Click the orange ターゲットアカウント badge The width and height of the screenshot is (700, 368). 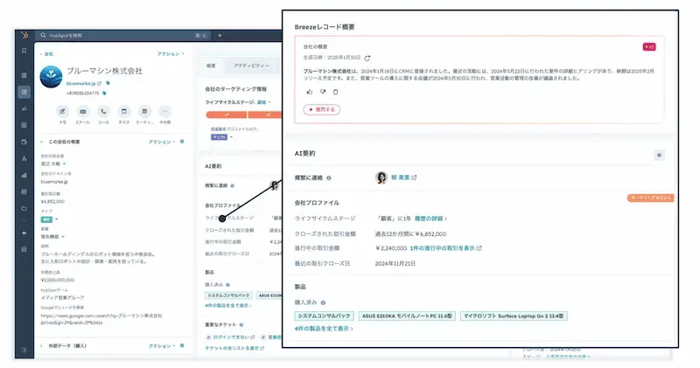(x=650, y=198)
